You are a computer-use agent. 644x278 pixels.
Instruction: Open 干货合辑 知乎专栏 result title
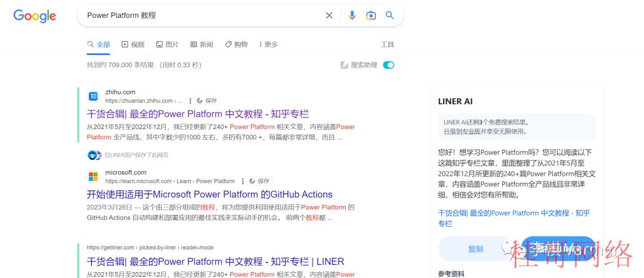[x=197, y=114]
